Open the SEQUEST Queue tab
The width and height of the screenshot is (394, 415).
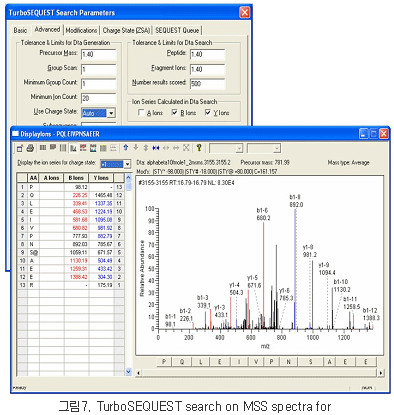tap(177, 30)
